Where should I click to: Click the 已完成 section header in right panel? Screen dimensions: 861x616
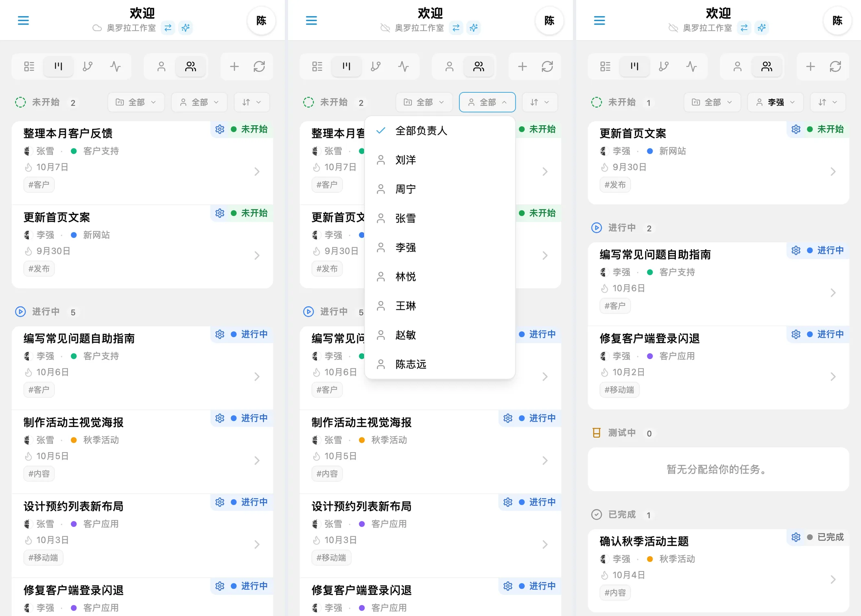point(622,515)
